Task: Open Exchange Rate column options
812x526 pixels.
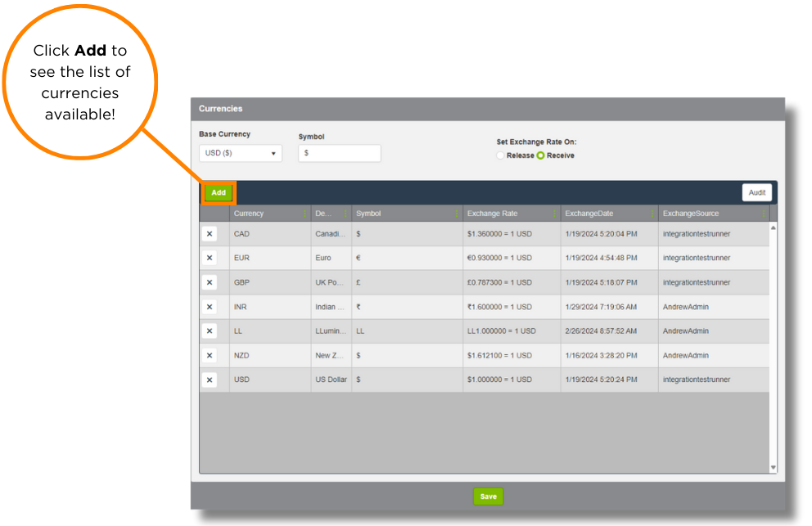Action: pos(554,214)
